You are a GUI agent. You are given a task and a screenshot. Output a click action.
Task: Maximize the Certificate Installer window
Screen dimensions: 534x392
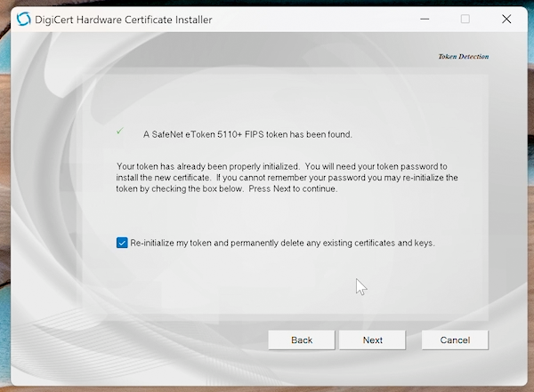[x=465, y=19]
